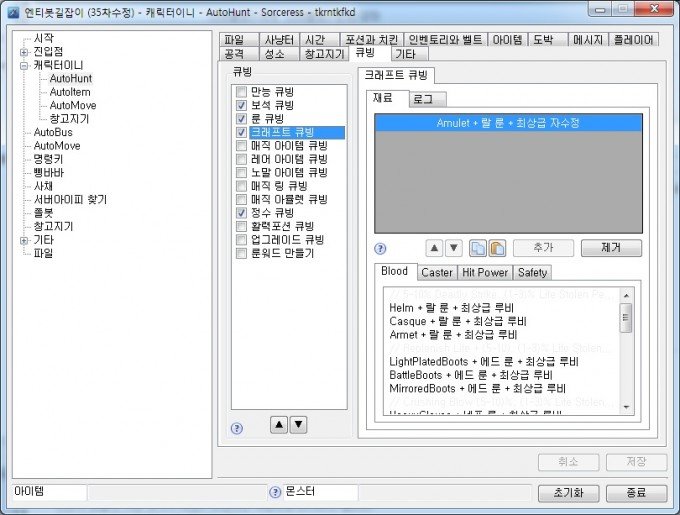Move cubing entry down in 큐빙 list
The width and height of the screenshot is (680, 515).
tap(298, 424)
